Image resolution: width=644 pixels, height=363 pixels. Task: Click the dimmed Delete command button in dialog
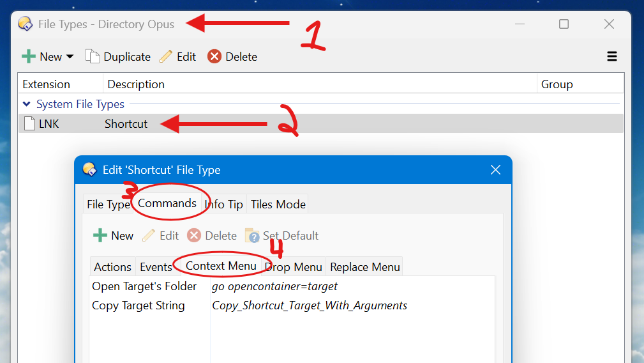[x=212, y=236]
